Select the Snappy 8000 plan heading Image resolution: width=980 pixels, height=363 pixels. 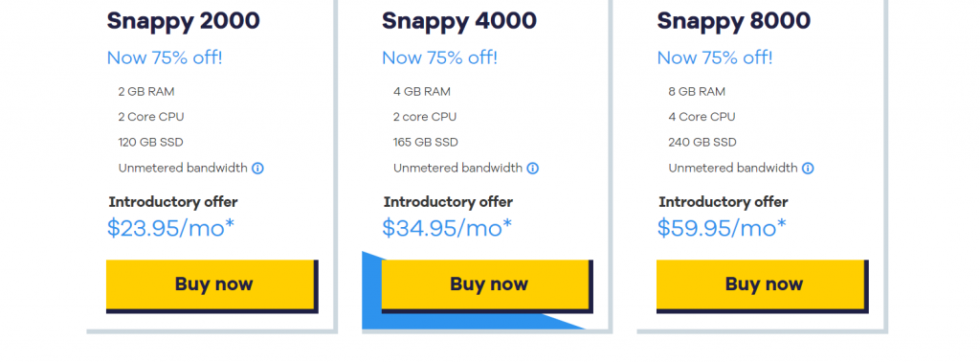tap(734, 21)
